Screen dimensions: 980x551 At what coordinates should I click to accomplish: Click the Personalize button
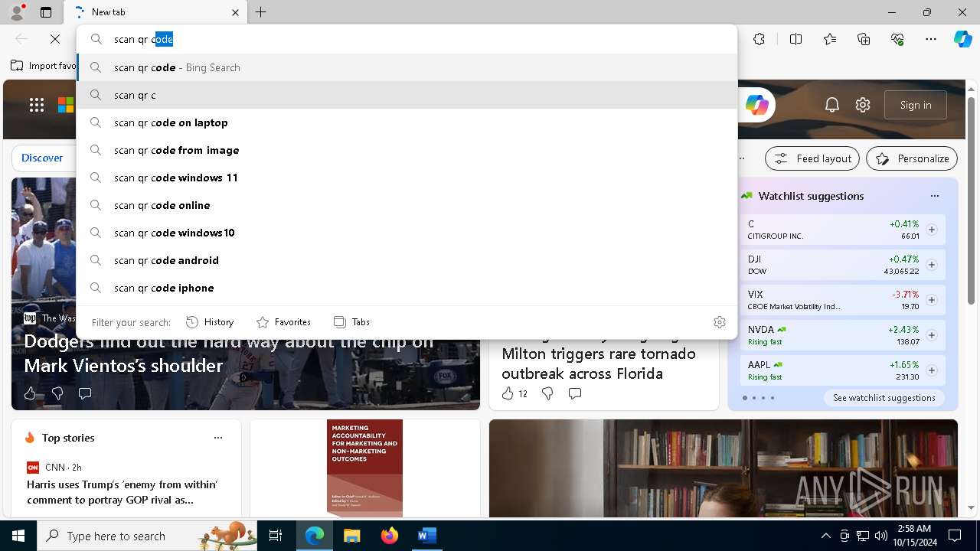point(912,158)
